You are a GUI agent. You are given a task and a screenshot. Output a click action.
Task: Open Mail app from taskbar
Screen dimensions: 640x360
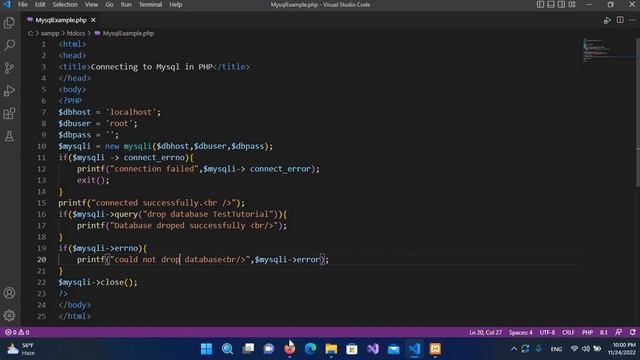click(393, 349)
